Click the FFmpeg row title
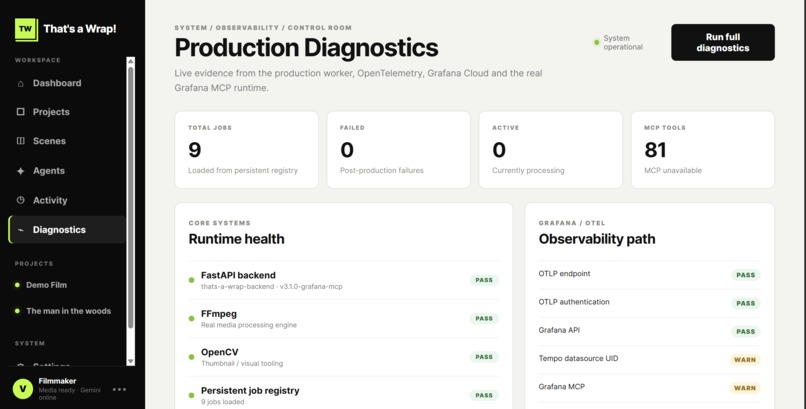The image size is (806, 409). click(x=219, y=314)
